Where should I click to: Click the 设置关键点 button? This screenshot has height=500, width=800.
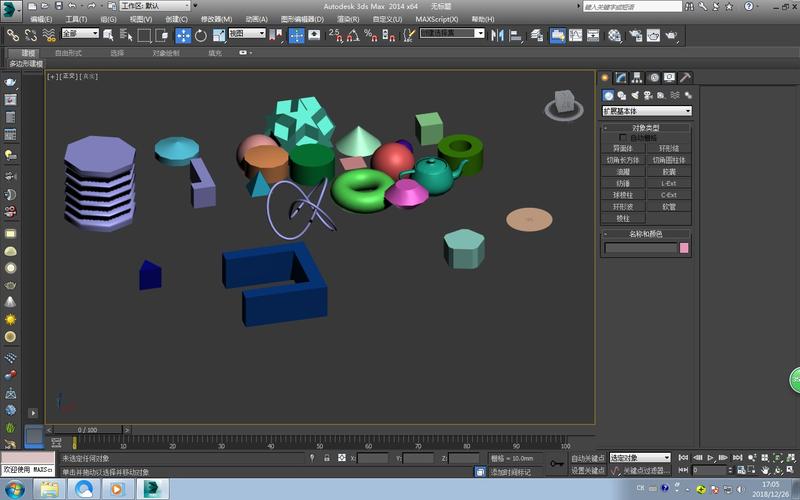588,470
